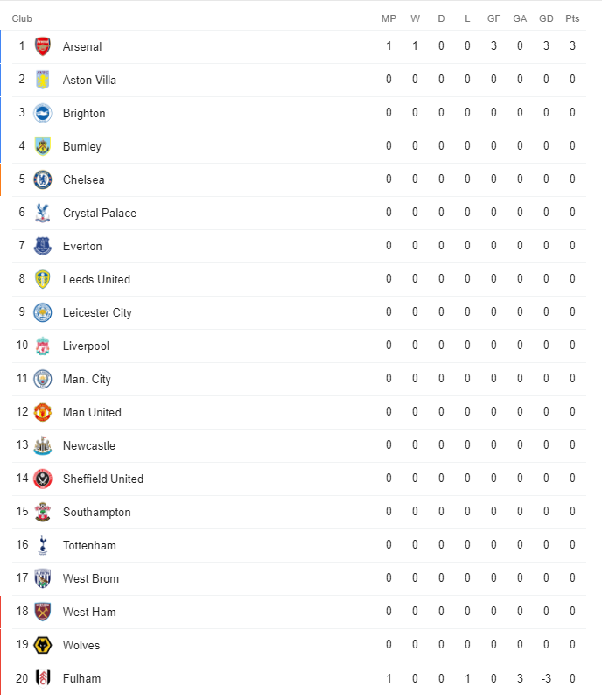Click the Wolves badge icon
The image size is (602, 700).
tap(42, 645)
